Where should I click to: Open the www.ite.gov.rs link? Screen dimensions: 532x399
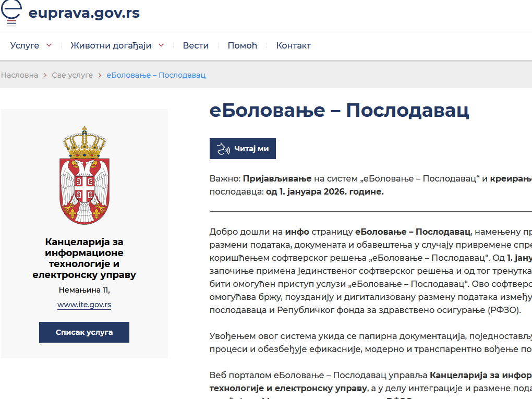click(x=84, y=305)
